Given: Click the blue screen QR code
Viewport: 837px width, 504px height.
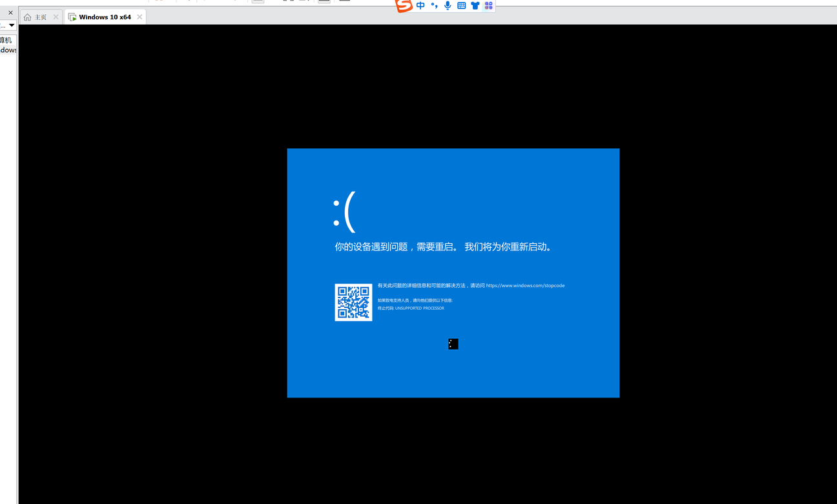Looking at the screenshot, I should (x=353, y=302).
